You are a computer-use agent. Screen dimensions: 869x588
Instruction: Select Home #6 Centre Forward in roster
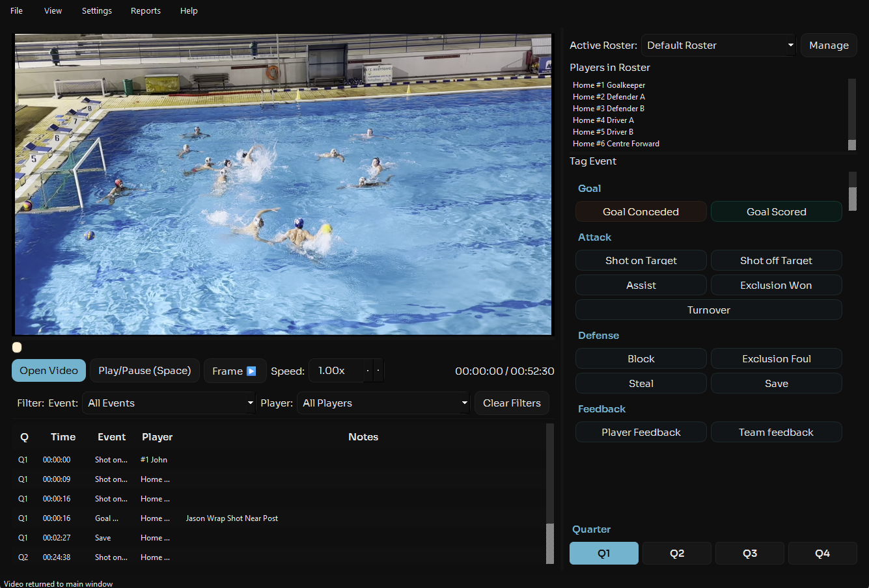click(x=616, y=144)
